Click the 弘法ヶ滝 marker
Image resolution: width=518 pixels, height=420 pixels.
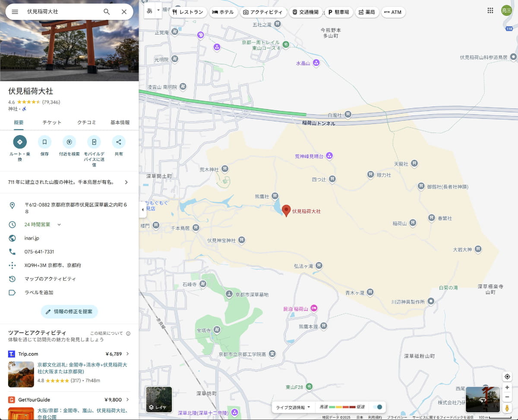point(319,265)
